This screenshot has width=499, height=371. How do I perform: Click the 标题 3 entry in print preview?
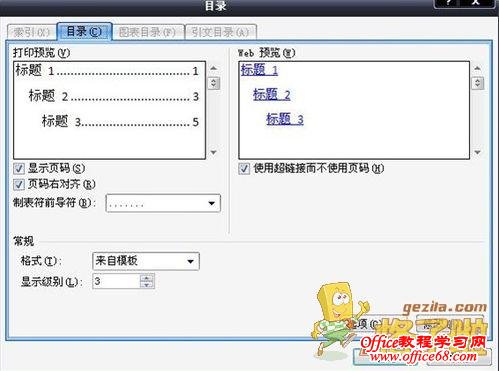pos(120,121)
